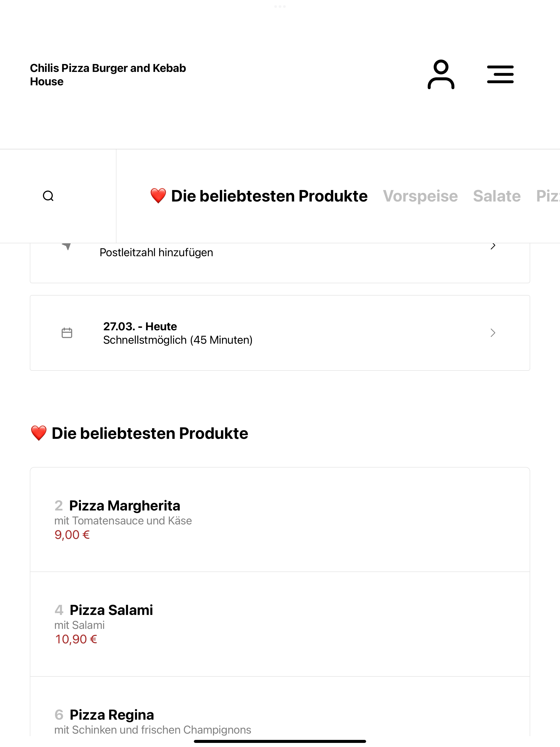Image resolution: width=560 pixels, height=747 pixels.
Task: Tap the search magnifier icon
Action: click(x=48, y=196)
